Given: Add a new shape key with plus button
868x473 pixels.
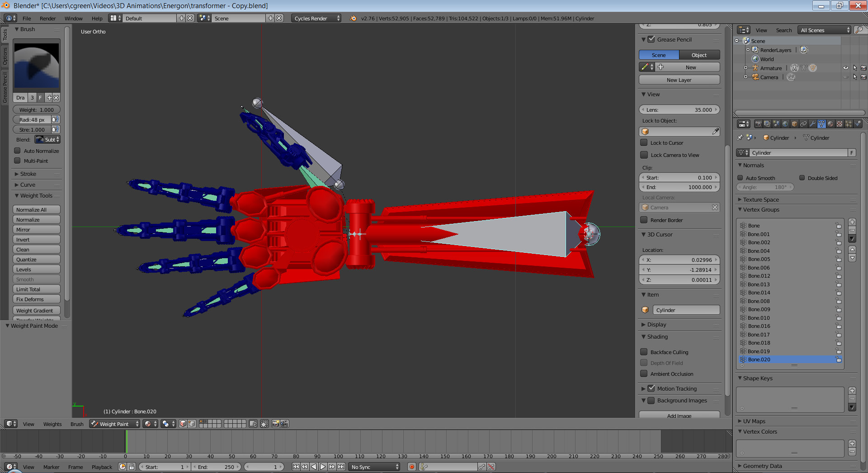Looking at the screenshot, I should [x=852, y=390].
